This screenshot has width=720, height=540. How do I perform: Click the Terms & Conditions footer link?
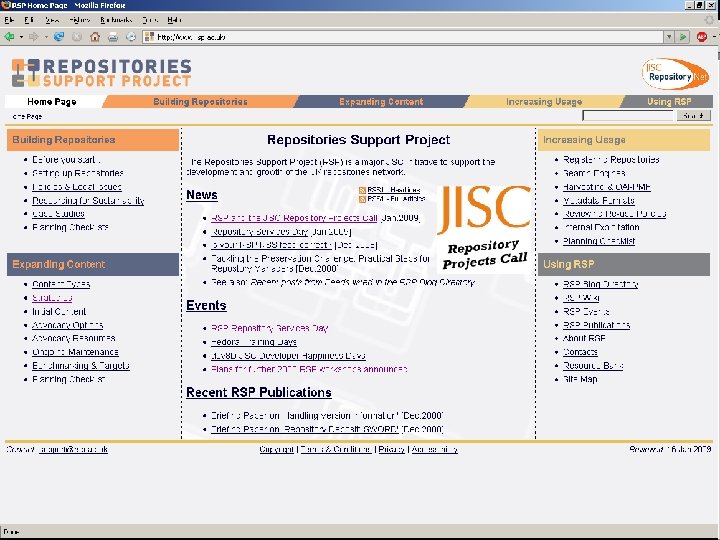click(x=336, y=450)
